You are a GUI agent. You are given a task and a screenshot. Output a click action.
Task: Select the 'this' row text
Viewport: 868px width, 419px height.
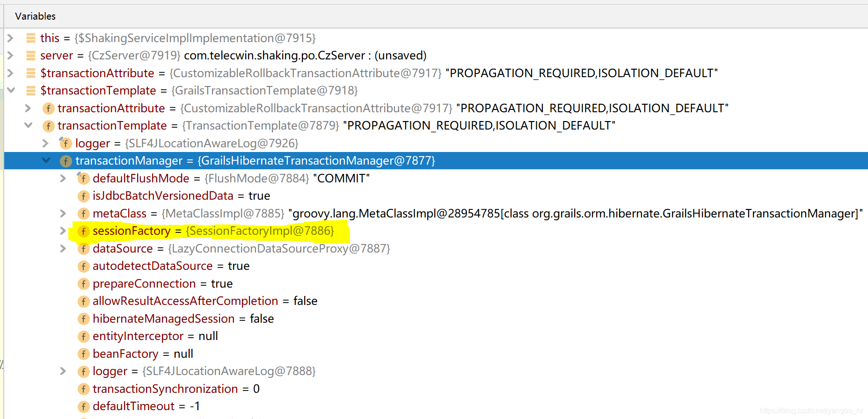pyautogui.click(x=178, y=38)
